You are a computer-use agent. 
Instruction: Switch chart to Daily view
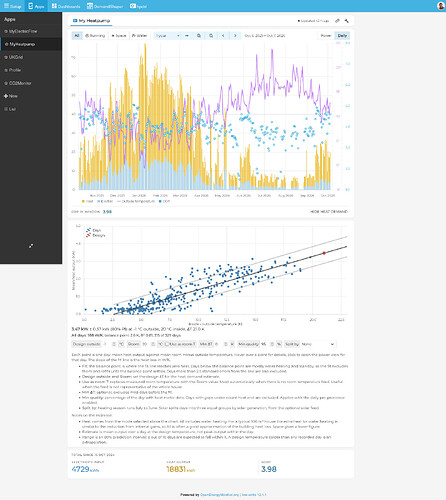point(342,36)
